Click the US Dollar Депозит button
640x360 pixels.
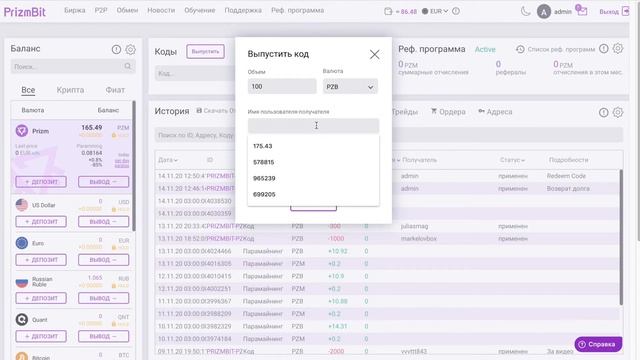(41, 222)
